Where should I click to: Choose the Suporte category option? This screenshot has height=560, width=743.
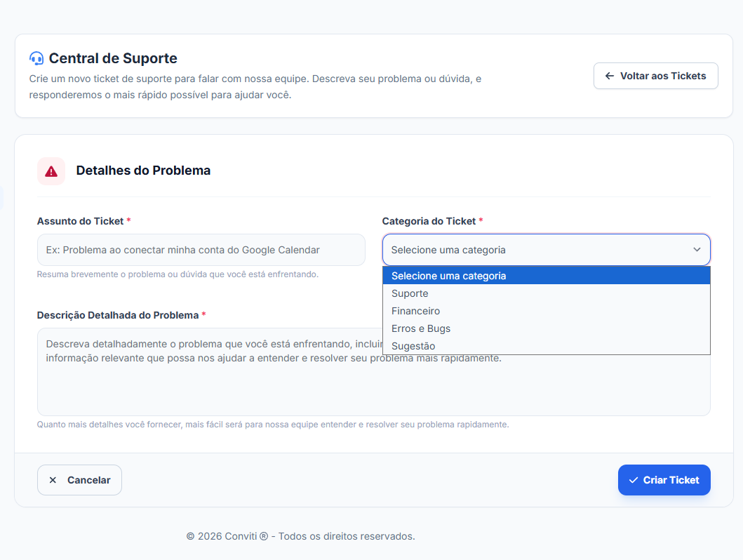pos(410,293)
